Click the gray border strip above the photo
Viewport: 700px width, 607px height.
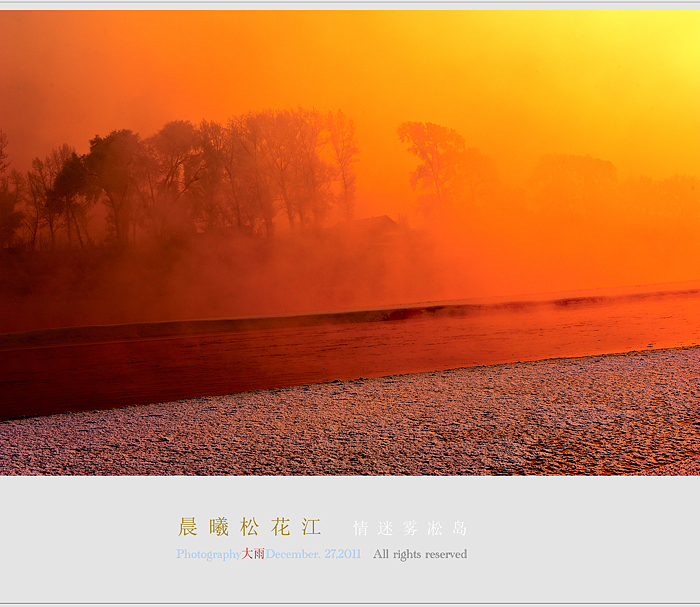[350, 5]
